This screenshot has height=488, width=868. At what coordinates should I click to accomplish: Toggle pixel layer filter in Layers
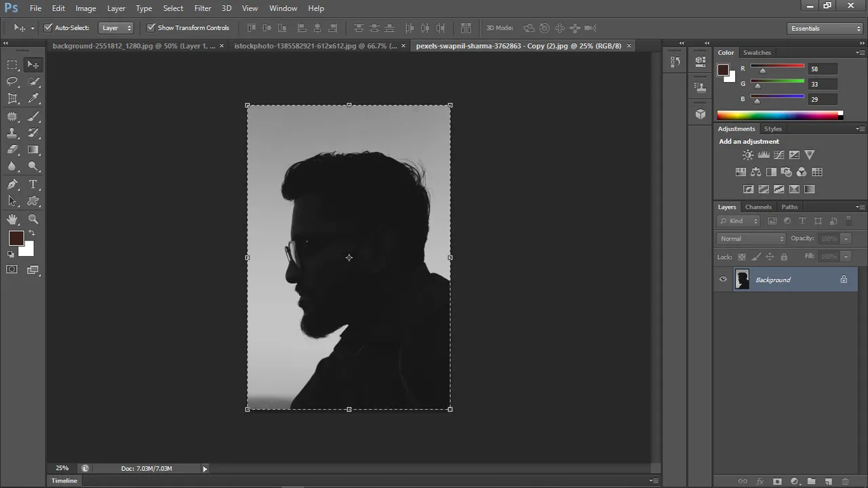pyautogui.click(x=772, y=221)
